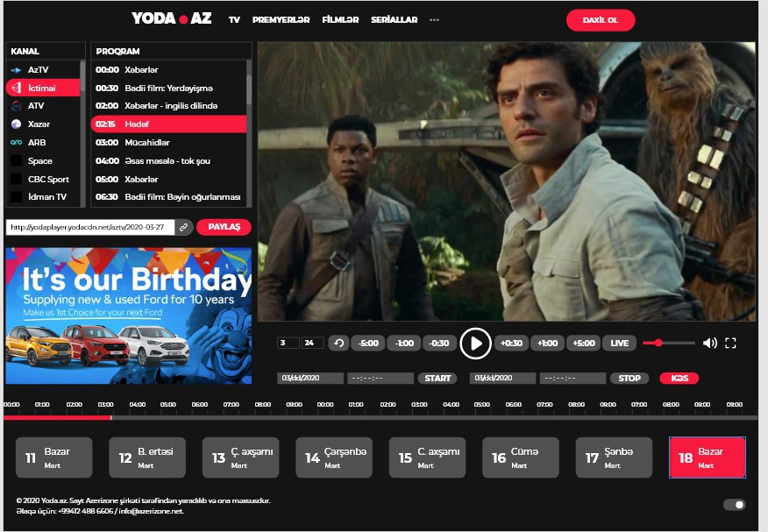The height and width of the screenshot is (532, 768).
Task: Click the share URL input field
Action: coord(90,227)
